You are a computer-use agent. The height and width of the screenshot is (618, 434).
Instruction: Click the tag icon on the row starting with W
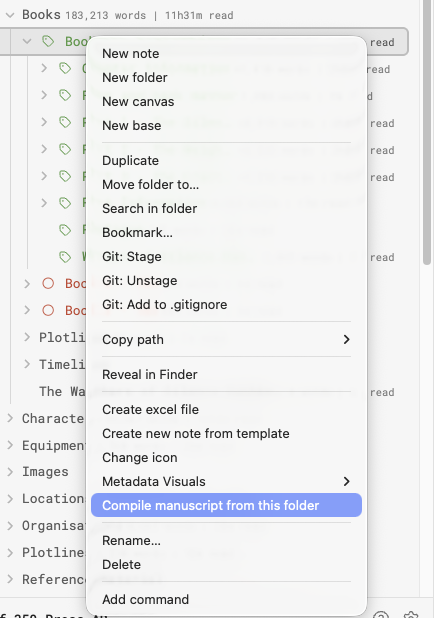[x=65, y=257]
